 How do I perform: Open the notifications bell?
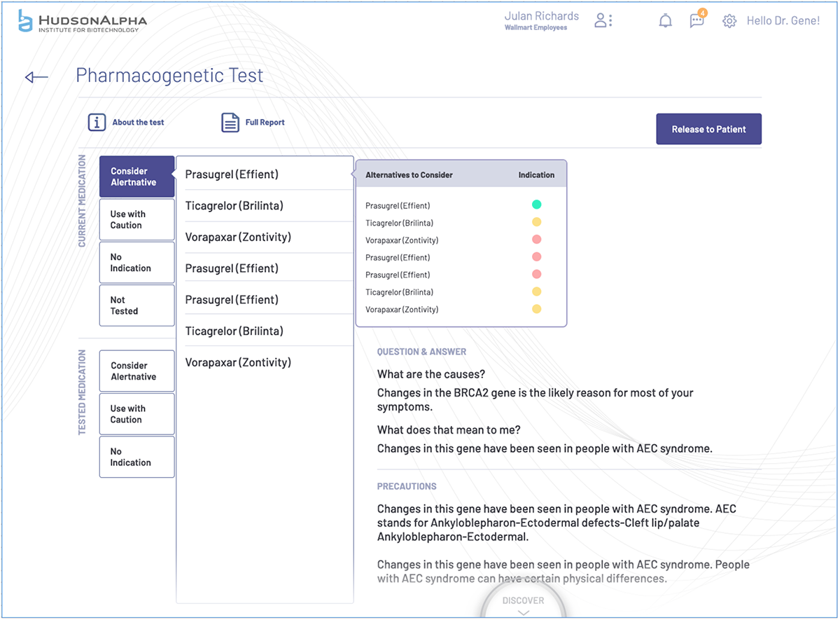pos(665,21)
